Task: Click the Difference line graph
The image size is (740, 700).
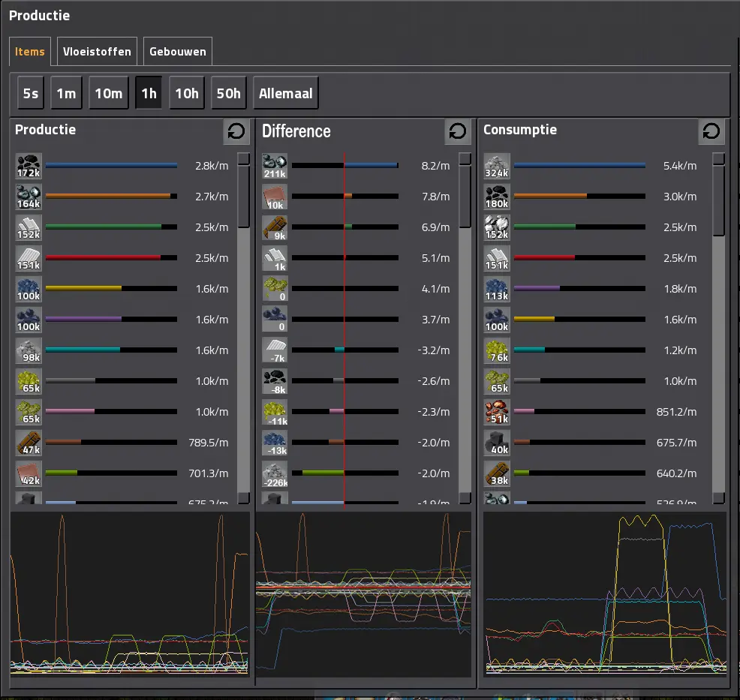Action: [x=363, y=594]
